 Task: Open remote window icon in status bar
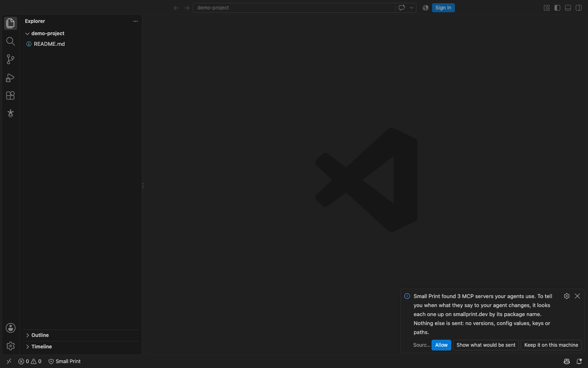(9, 361)
